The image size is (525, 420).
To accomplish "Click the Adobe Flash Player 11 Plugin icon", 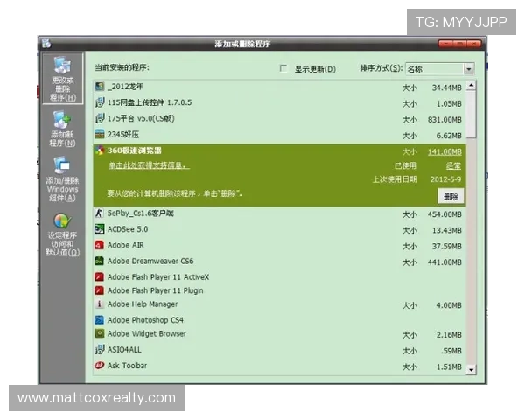I will pyautogui.click(x=99, y=290).
